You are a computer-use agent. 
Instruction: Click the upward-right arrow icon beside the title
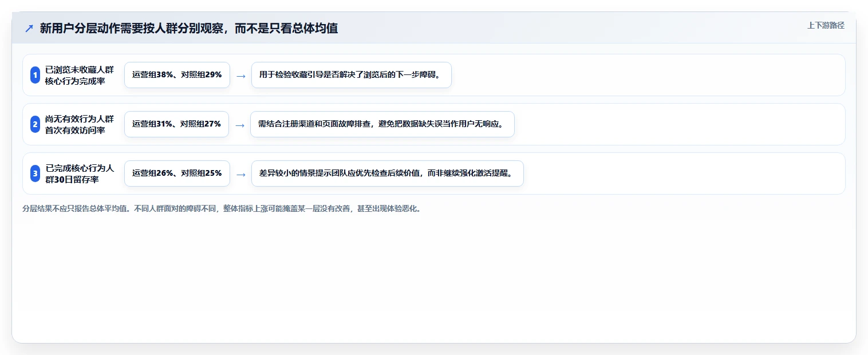pos(29,28)
